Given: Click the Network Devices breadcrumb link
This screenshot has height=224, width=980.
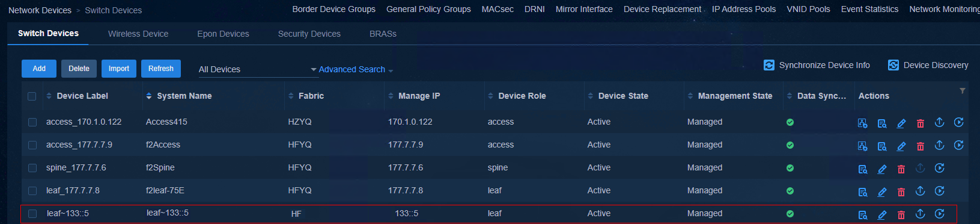Looking at the screenshot, I should (40, 10).
